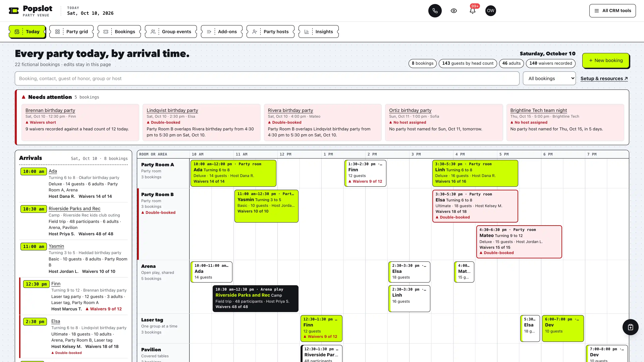Open Mateo double-booked party room block
The width and height of the screenshot is (644, 362).
[519, 242]
